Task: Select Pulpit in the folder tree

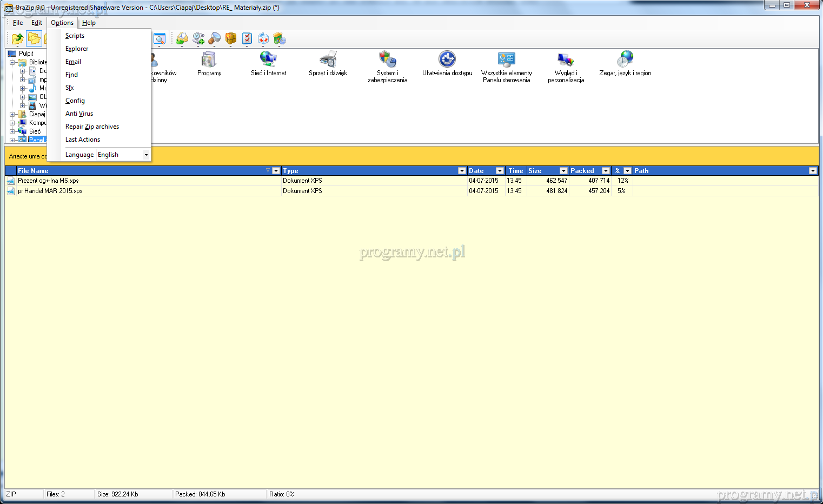Action: (26, 54)
